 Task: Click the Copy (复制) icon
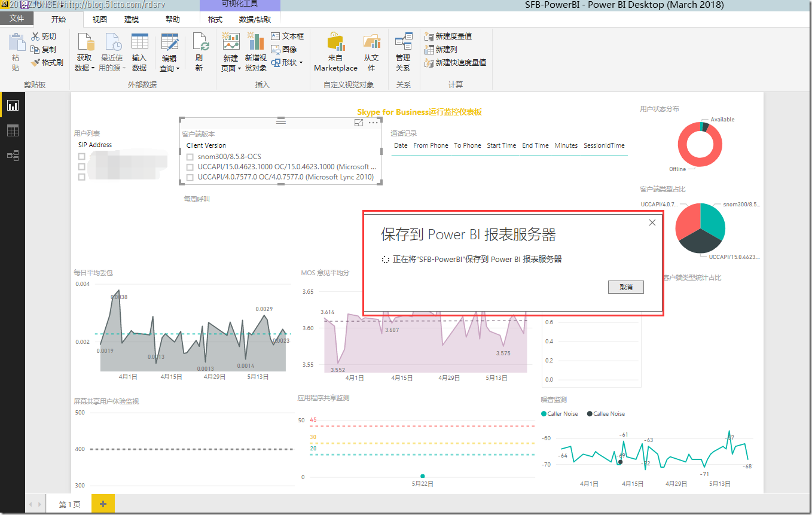[x=35, y=50]
